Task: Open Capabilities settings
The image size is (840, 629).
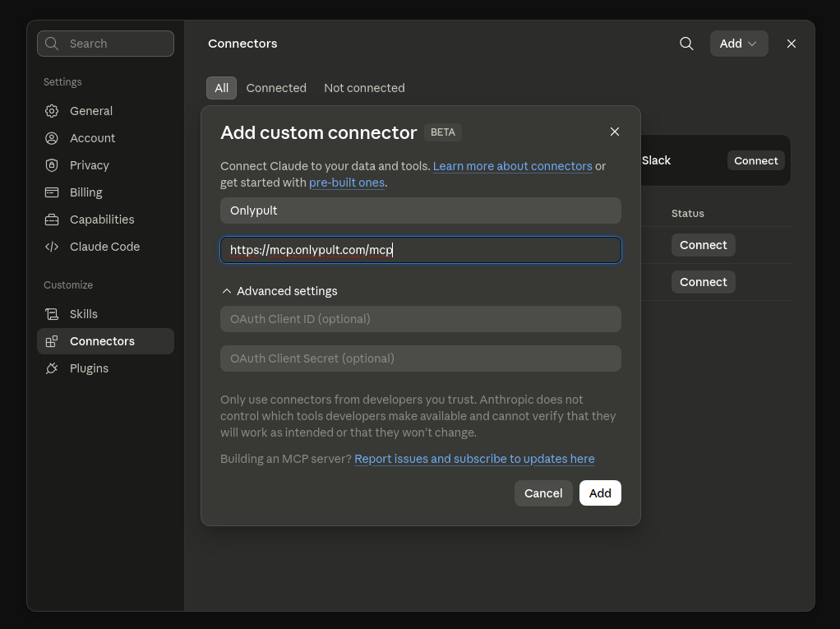Action: 105,220
